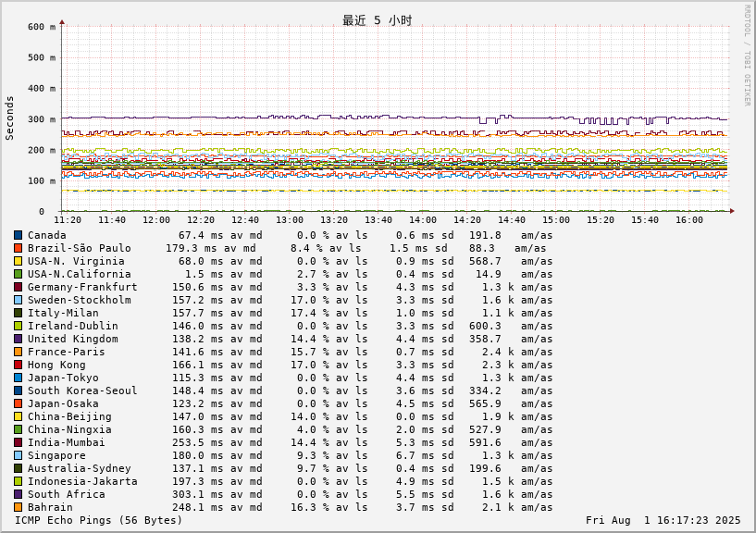The image size is (756, 533).
Task: Select the Japan-Tokyo label
Action: (63, 378)
